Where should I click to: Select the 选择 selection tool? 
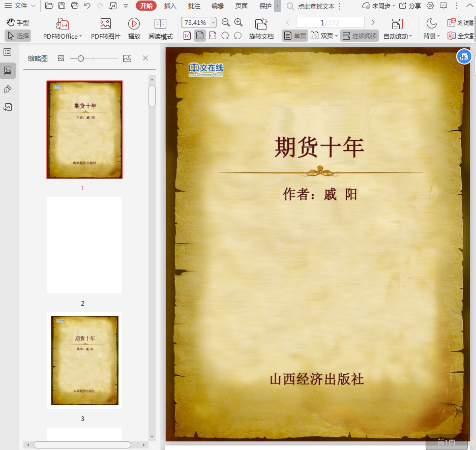click(x=18, y=36)
